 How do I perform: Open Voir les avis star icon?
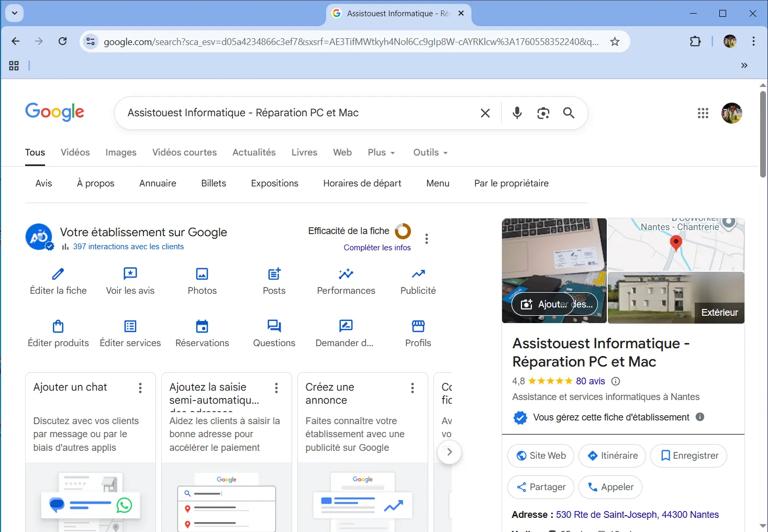click(x=130, y=274)
